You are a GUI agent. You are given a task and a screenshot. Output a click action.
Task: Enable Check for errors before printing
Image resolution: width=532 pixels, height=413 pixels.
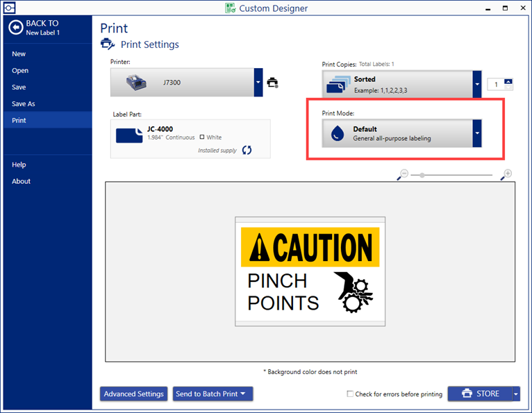pyautogui.click(x=350, y=394)
